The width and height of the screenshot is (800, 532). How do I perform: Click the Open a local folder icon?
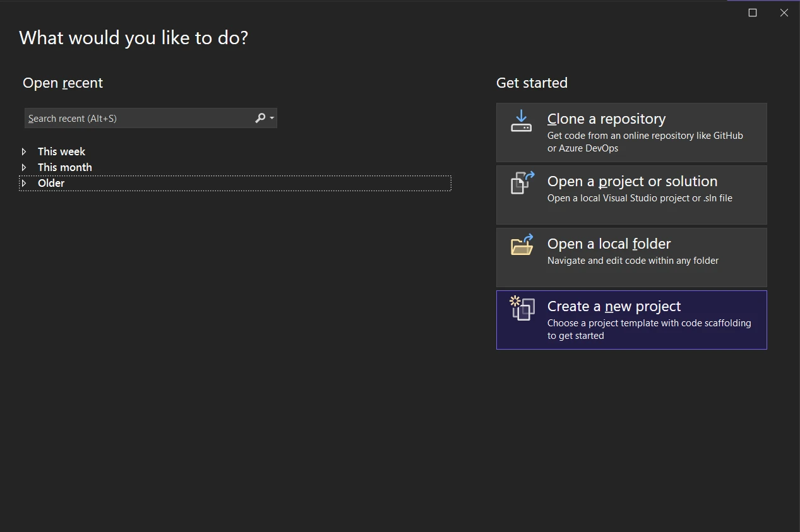[x=522, y=245]
